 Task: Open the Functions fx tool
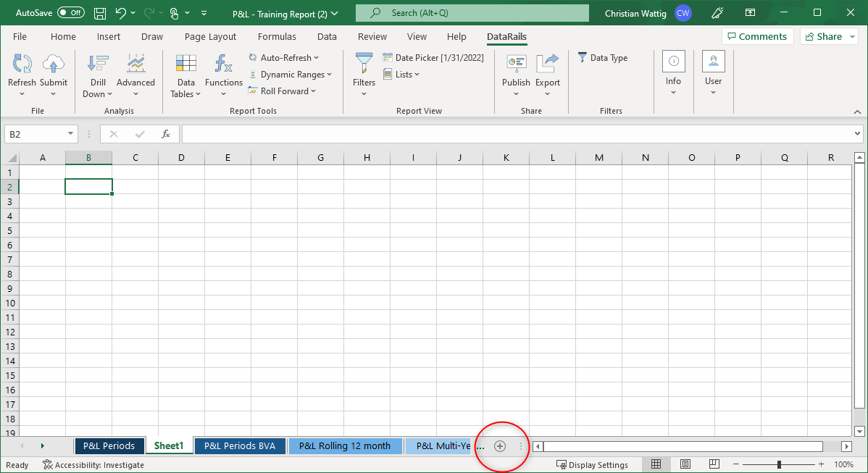click(x=223, y=76)
